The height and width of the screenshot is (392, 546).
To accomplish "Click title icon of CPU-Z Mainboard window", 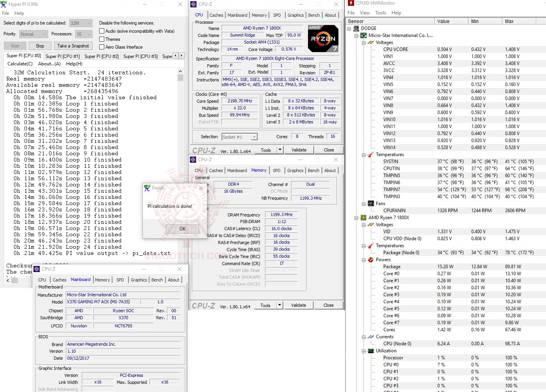I will [x=37, y=269].
